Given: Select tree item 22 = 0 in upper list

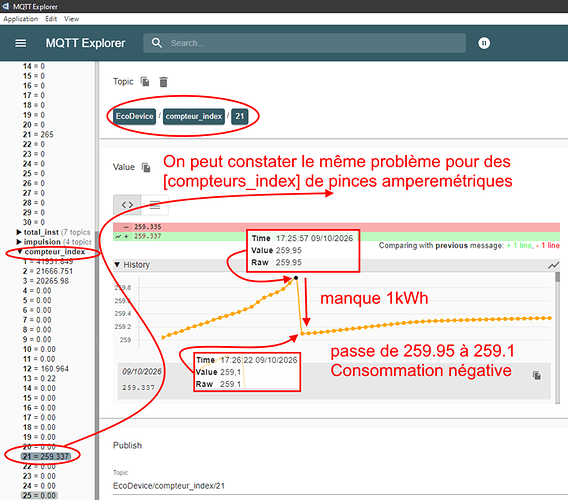Looking at the screenshot, I should coord(34,144).
